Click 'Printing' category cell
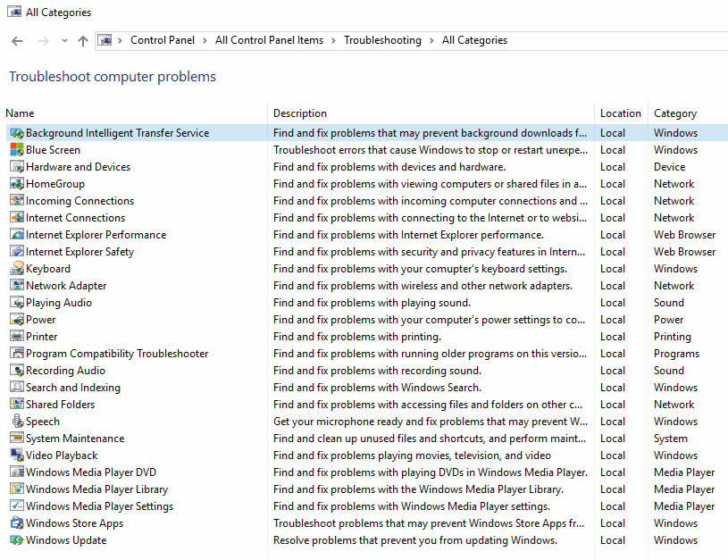This screenshot has height=560, width=728. [x=673, y=337]
